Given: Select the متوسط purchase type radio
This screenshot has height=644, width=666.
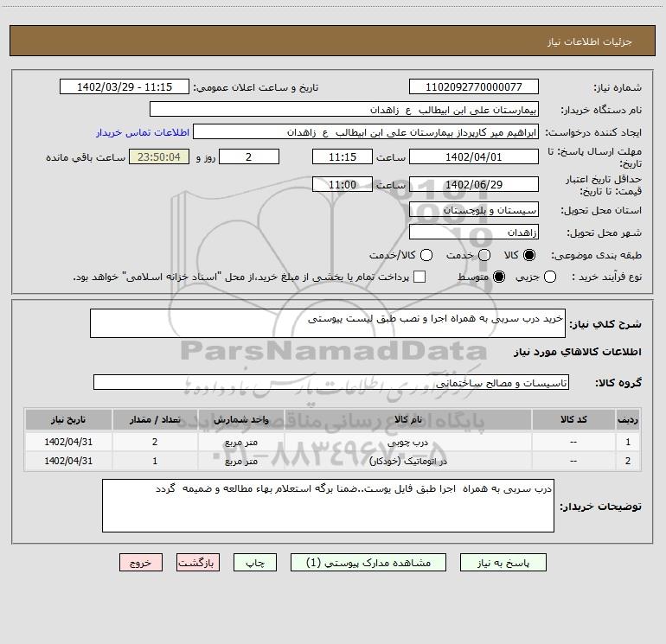Looking at the screenshot, I should coord(499,277).
